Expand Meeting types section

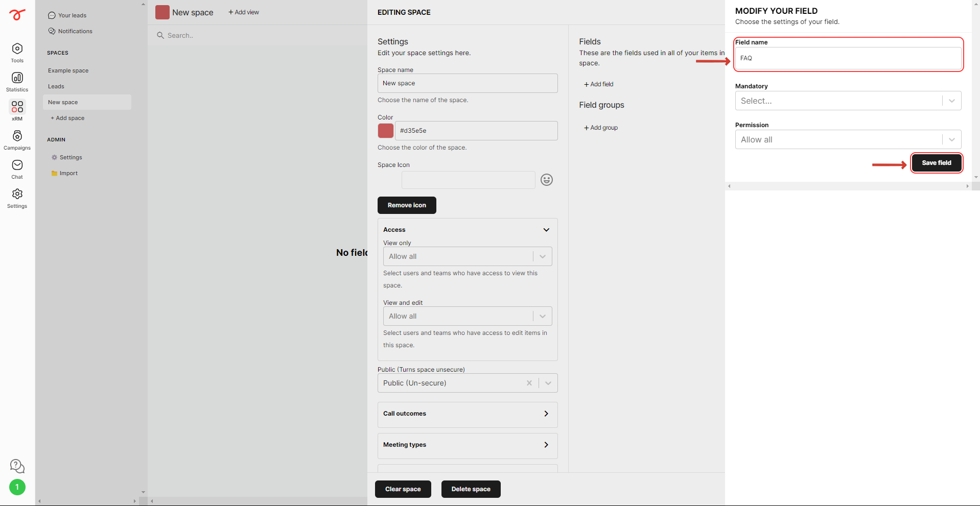[468, 445]
